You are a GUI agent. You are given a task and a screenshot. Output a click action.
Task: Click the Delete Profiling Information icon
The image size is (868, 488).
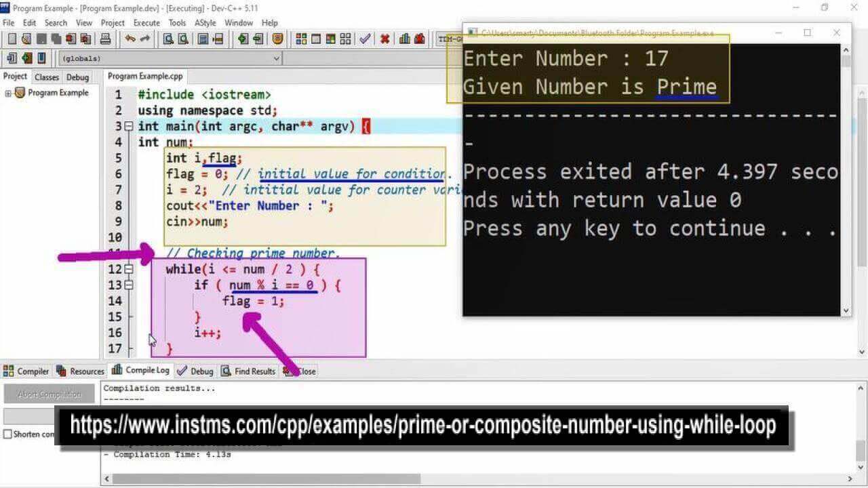tap(419, 39)
